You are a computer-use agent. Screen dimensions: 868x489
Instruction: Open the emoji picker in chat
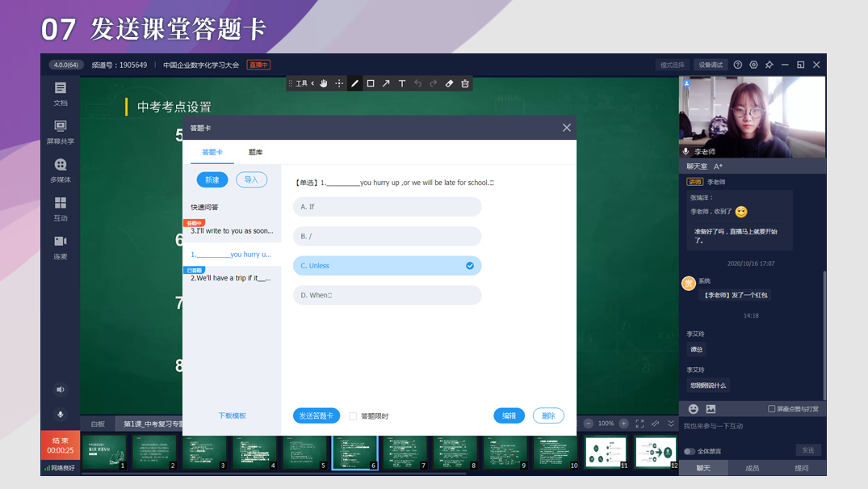tap(694, 409)
